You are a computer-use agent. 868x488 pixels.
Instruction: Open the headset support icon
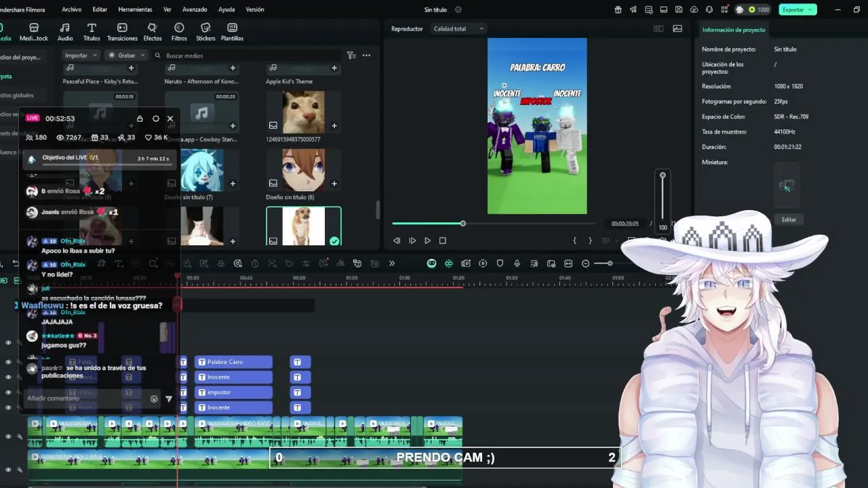click(709, 9)
